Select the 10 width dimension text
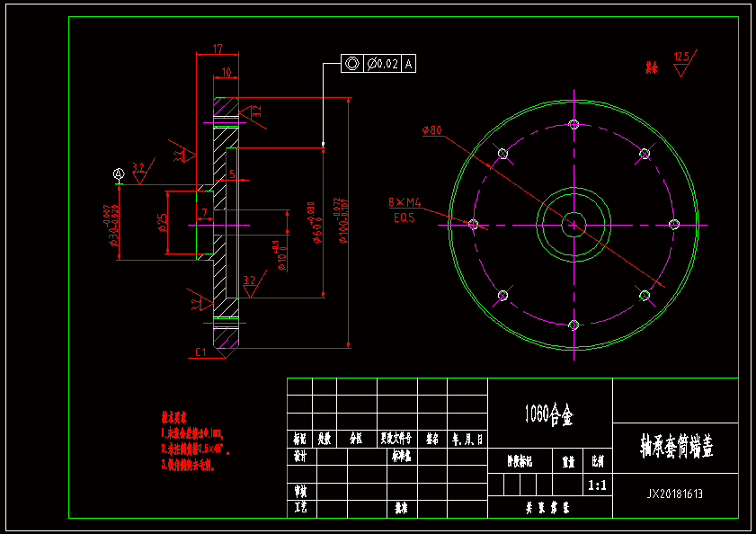The height and width of the screenshot is (534, 756). click(x=226, y=71)
